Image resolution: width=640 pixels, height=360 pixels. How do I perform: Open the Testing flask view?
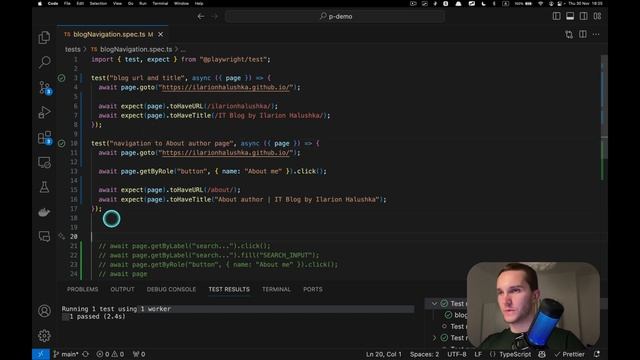44,187
